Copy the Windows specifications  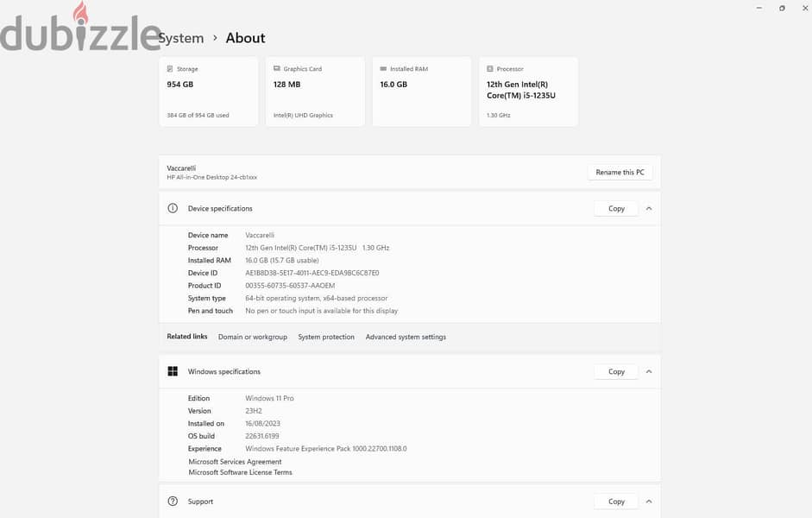point(616,371)
